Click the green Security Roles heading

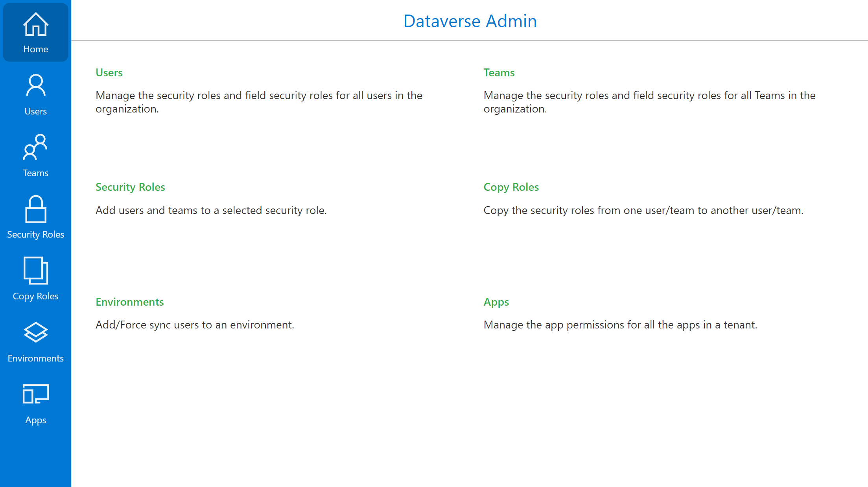(130, 187)
